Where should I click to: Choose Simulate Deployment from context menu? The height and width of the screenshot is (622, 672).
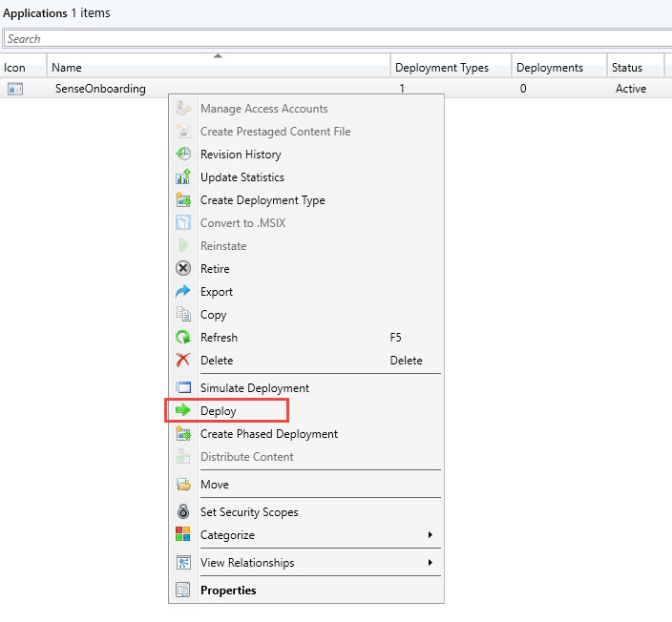pos(255,388)
